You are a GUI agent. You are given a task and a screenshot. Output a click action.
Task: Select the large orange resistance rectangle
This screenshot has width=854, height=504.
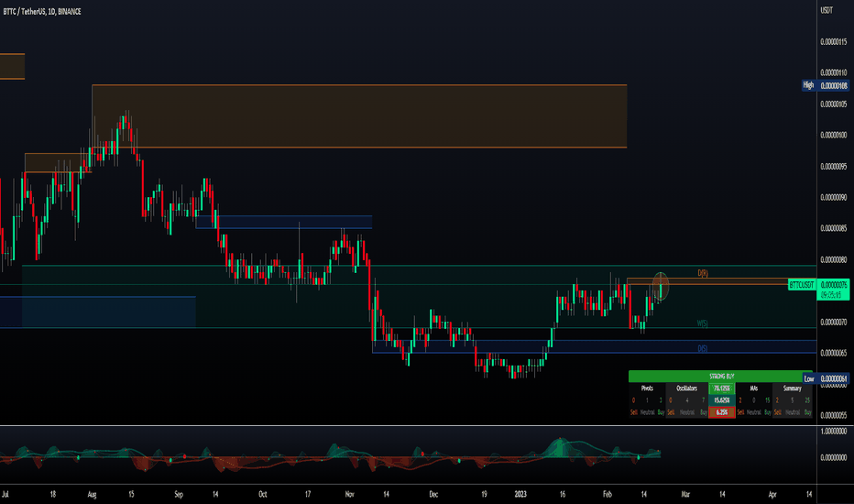click(359, 116)
